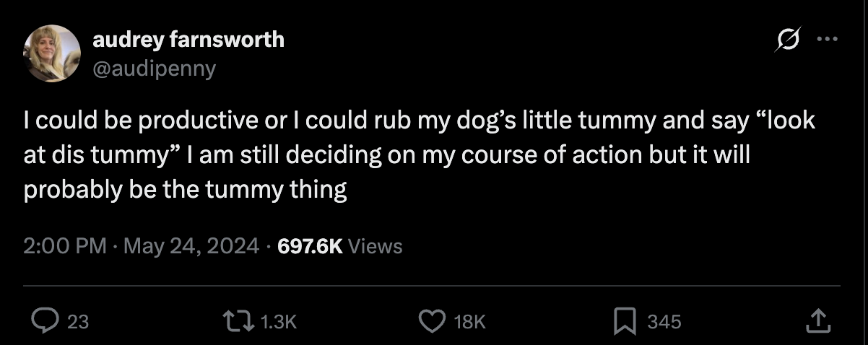Click the 23 replies count
Image resolution: width=868 pixels, height=345 pixels.
pyautogui.click(x=78, y=321)
